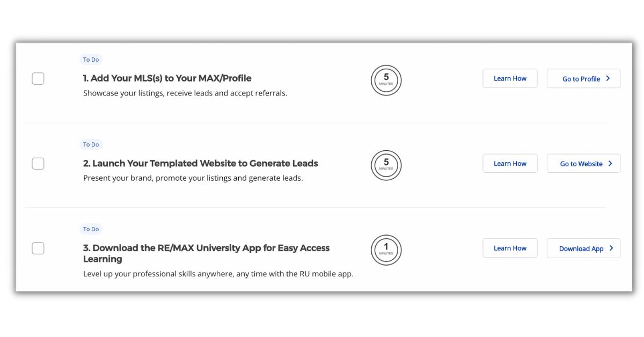The height and width of the screenshot is (337, 644).
Task: Click the 5 minutes timer icon for Website task
Action: (386, 165)
